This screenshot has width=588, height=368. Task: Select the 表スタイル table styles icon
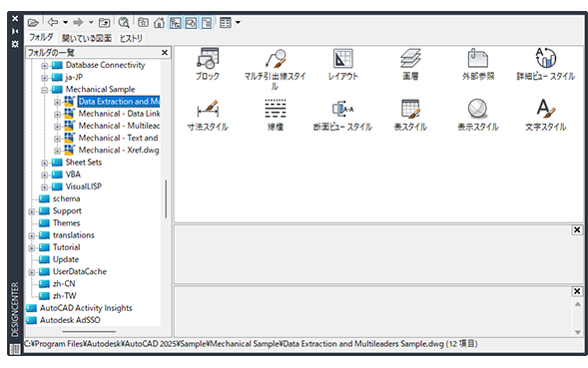pos(410,115)
